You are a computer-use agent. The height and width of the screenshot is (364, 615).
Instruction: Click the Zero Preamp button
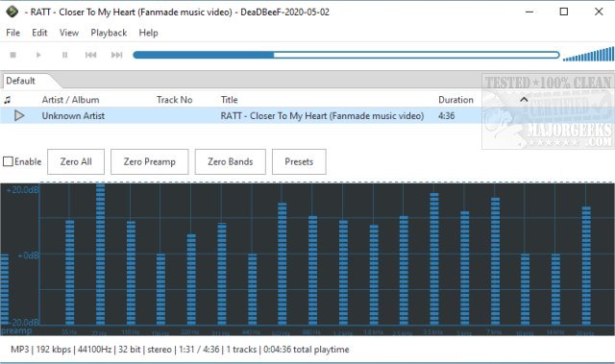pos(150,161)
